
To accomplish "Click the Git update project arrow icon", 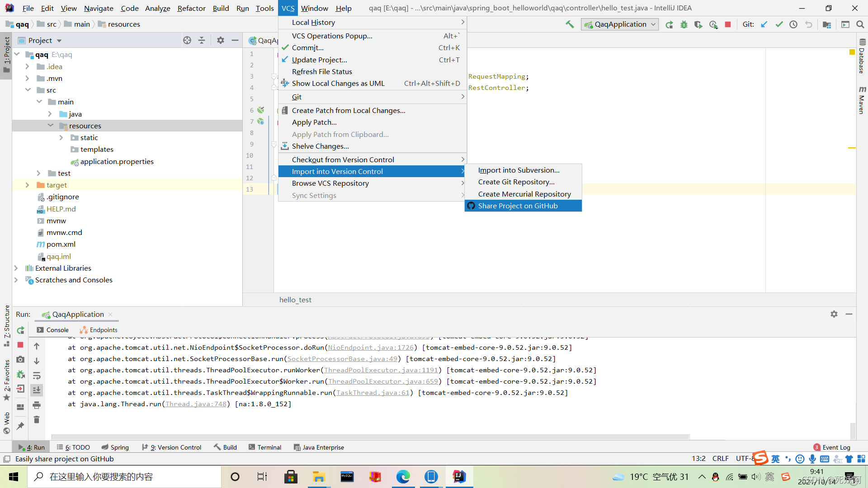I will click(764, 24).
